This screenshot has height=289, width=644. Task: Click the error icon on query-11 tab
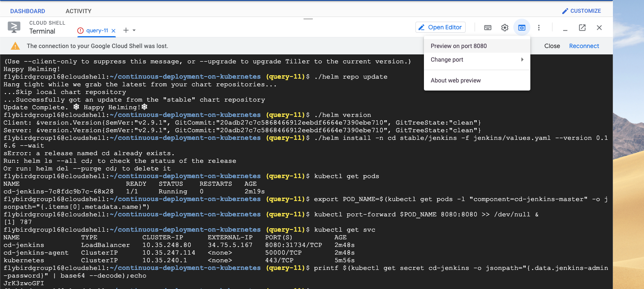(x=80, y=31)
